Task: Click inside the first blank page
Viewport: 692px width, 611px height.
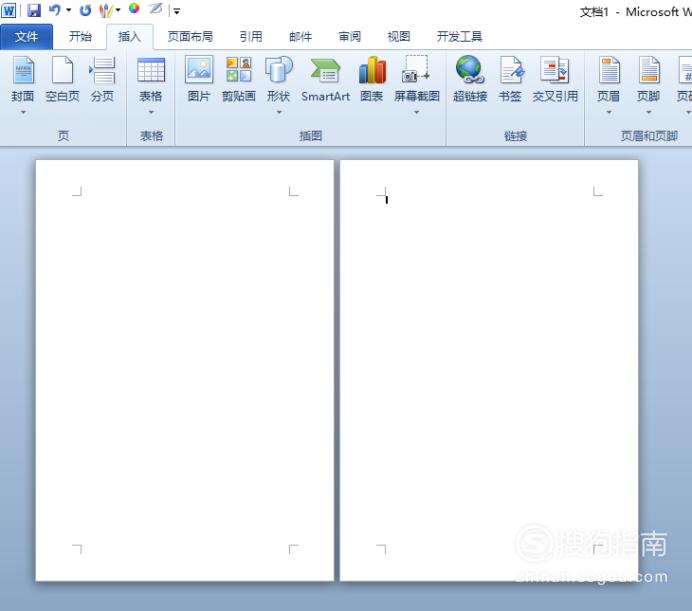Action: (x=184, y=370)
